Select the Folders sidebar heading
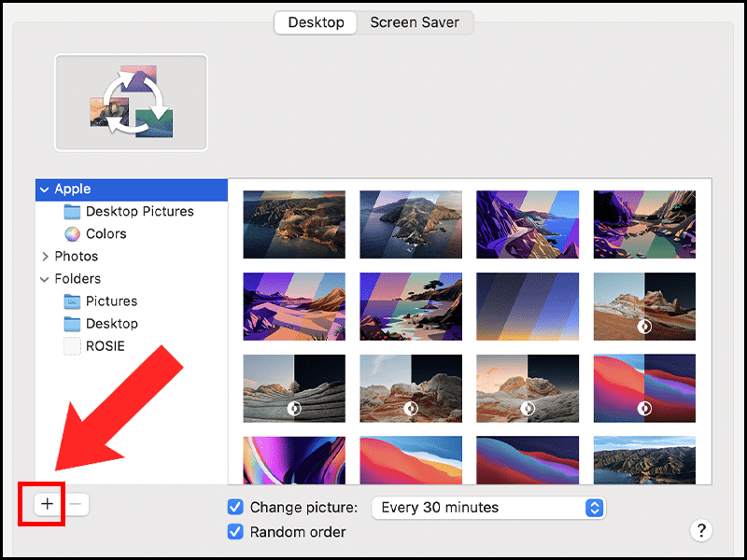 pos(78,278)
